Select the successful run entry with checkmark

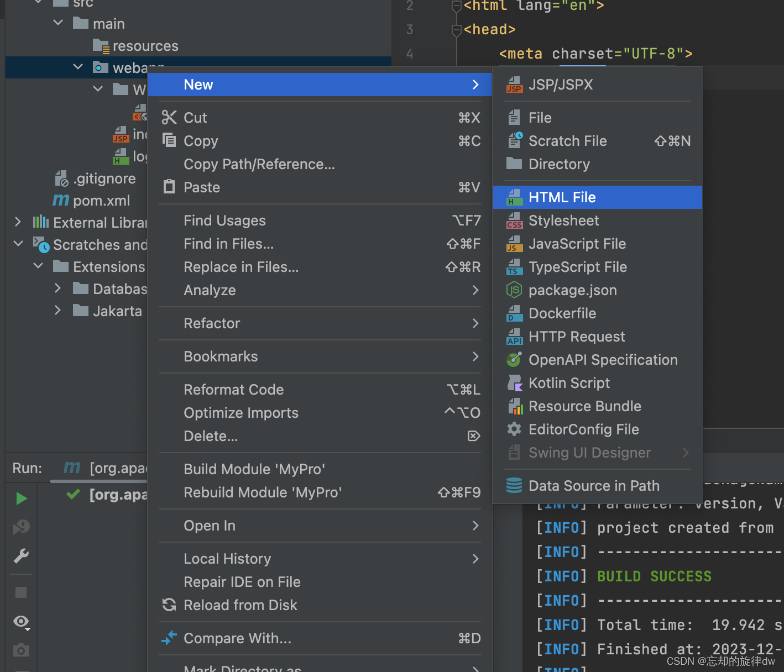click(106, 494)
